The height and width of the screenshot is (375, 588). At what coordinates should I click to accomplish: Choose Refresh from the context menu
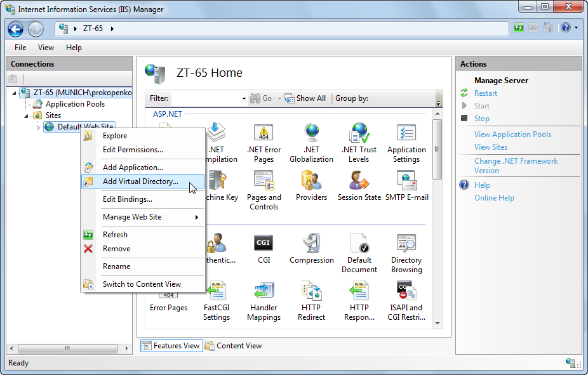[143, 235]
